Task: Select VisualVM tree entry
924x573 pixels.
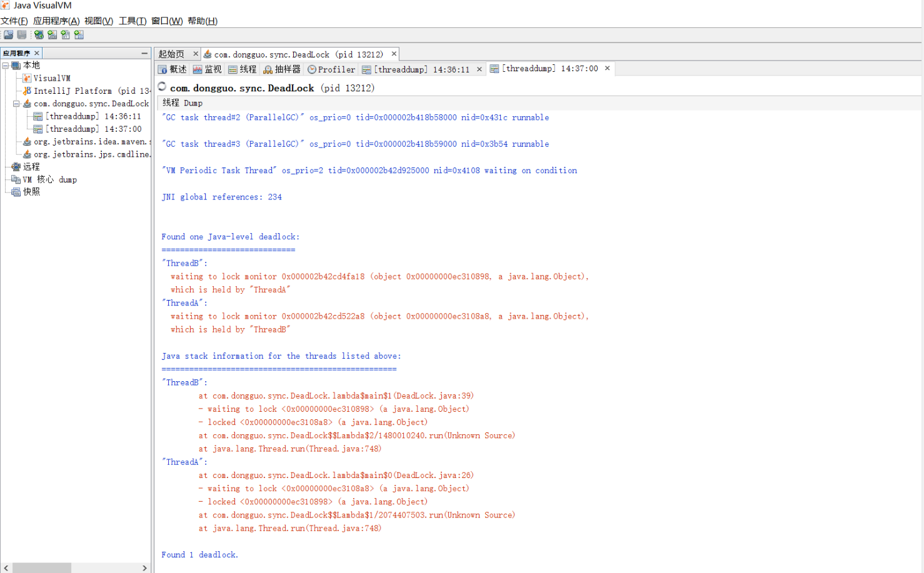Action: pyautogui.click(x=52, y=78)
